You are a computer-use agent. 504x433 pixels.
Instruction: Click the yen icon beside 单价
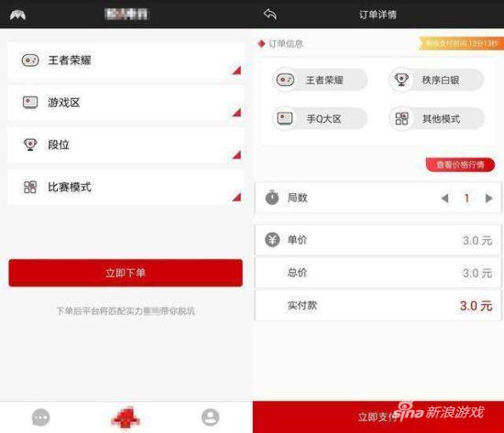[272, 240]
